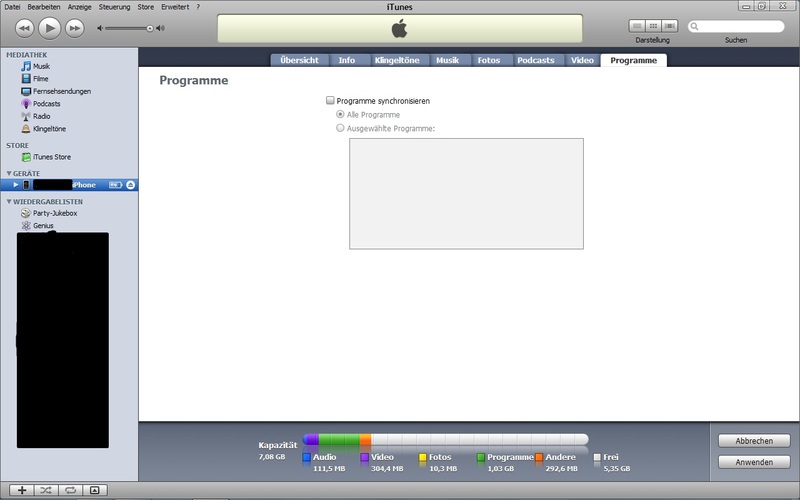
Task: Open the Erweitert menu
Action: [x=175, y=7]
